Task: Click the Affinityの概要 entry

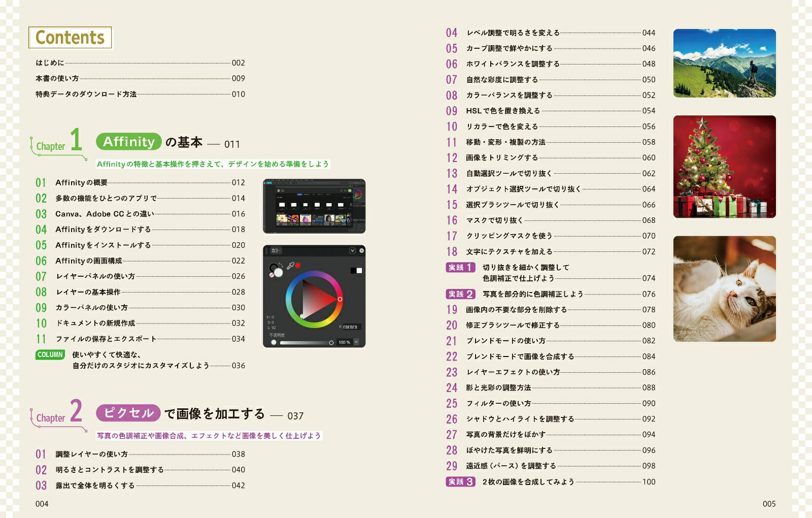Action: tap(140, 183)
